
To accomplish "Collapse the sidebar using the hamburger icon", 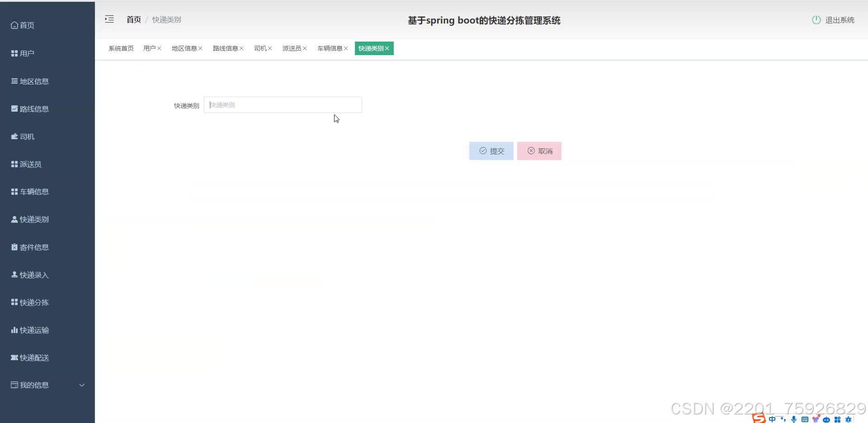I will [109, 19].
